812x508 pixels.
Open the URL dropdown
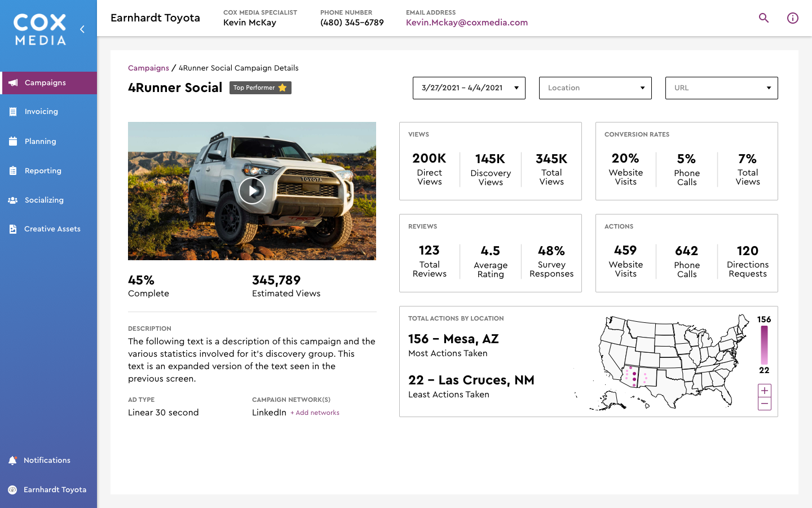click(x=722, y=88)
